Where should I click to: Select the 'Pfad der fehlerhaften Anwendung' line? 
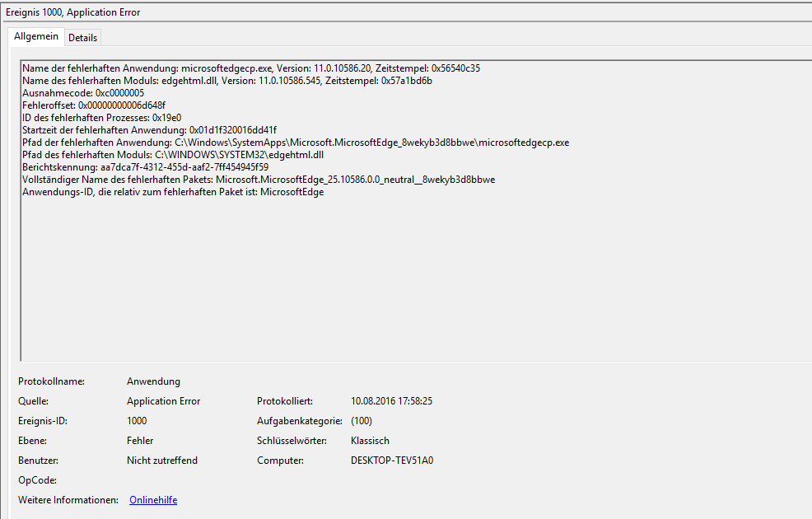point(296,143)
